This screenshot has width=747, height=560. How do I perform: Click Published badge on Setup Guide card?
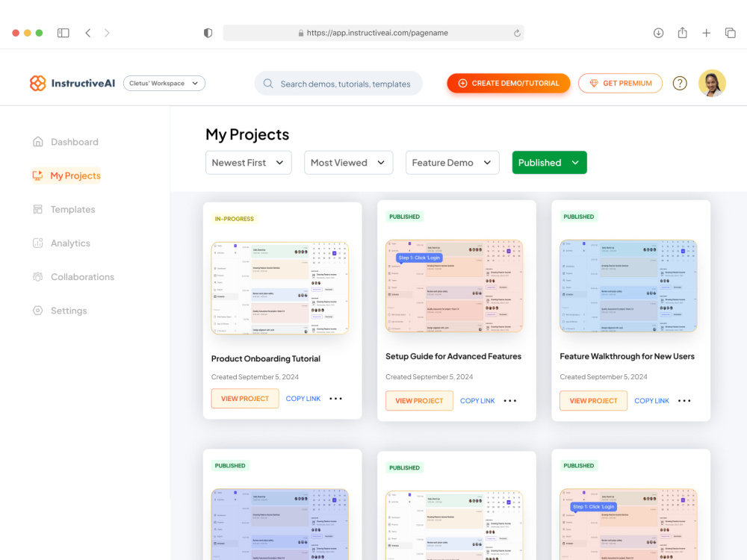click(404, 217)
